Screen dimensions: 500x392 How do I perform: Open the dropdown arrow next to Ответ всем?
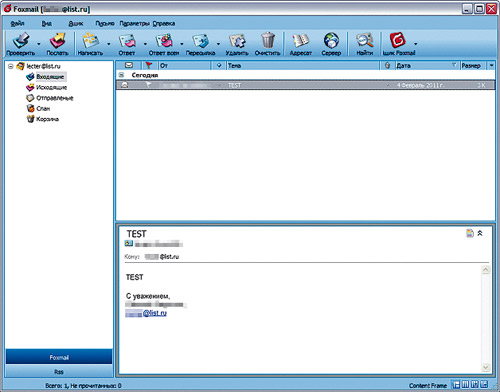(182, 44)
